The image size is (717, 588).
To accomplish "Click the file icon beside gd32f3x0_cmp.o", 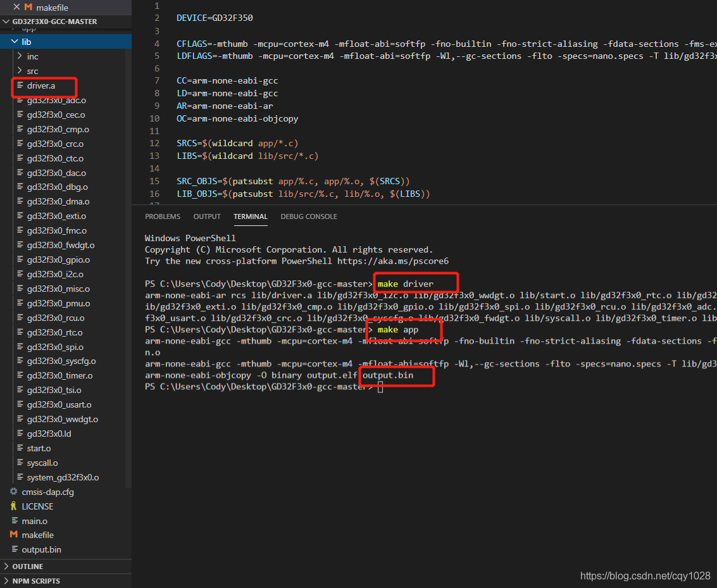I will [20, 129].
